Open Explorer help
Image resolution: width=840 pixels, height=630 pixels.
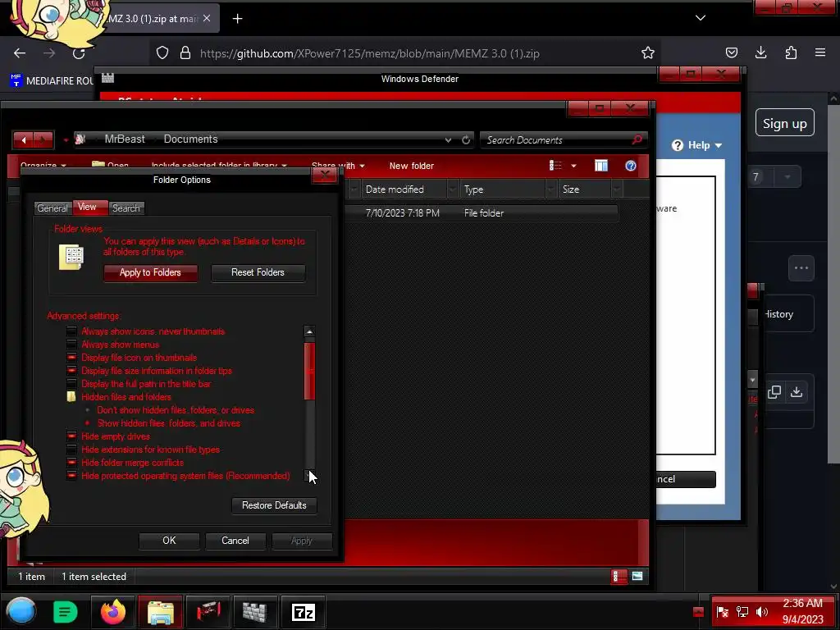631,166
